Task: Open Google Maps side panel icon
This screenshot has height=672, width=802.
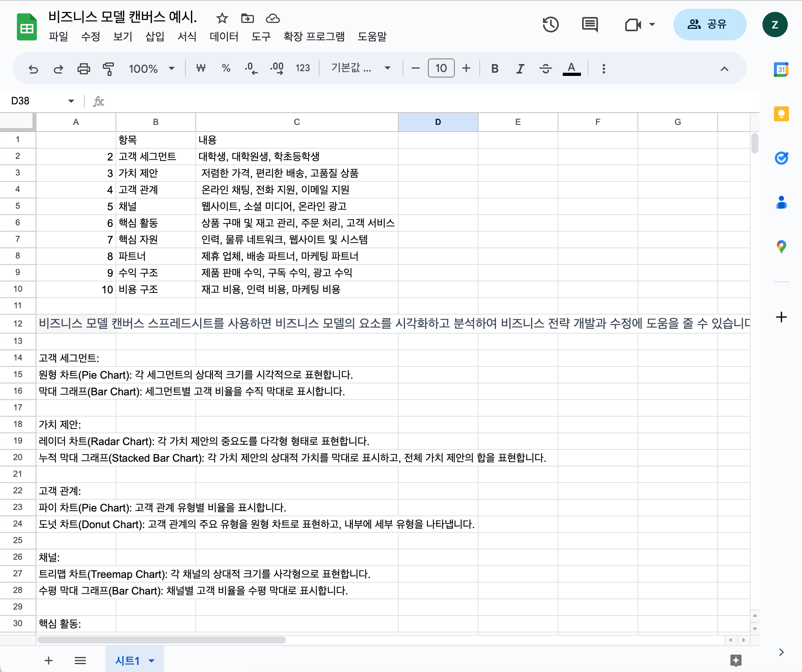Action: [x=781, y=247]
